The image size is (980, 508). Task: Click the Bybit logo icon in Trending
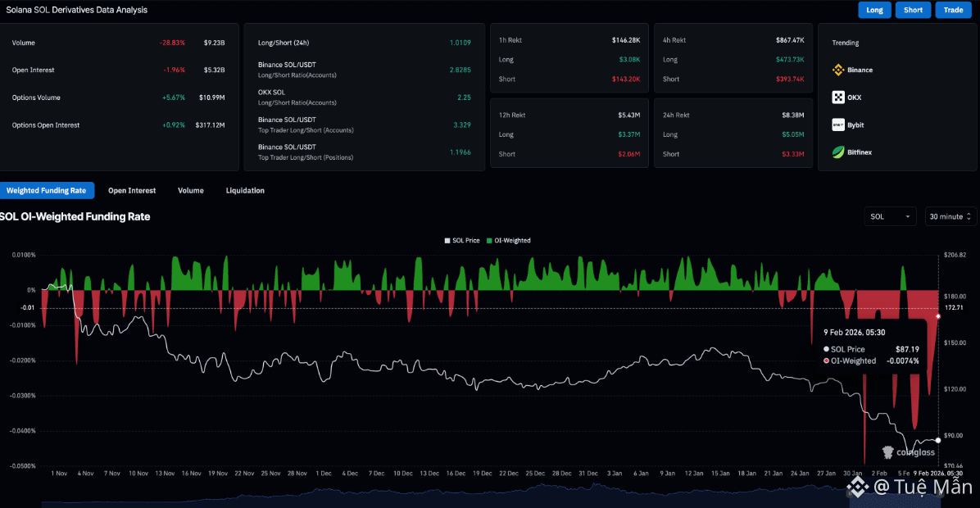pyautogui.click(x=838, y=125)
